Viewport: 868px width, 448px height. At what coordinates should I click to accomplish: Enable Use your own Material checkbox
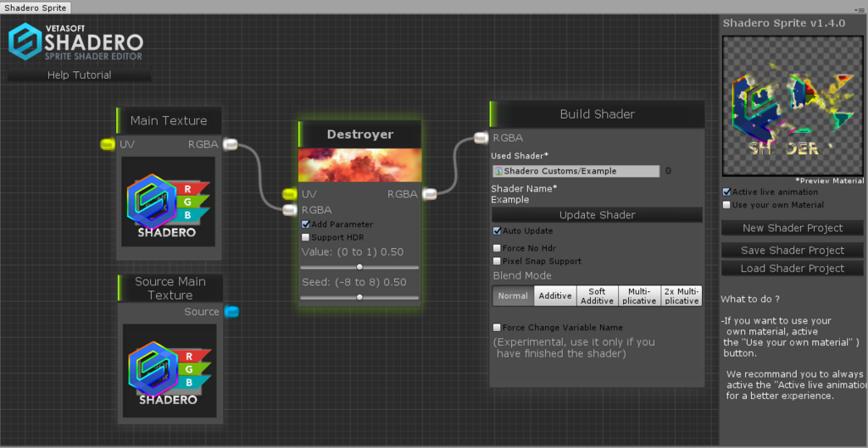pos(726,205)
